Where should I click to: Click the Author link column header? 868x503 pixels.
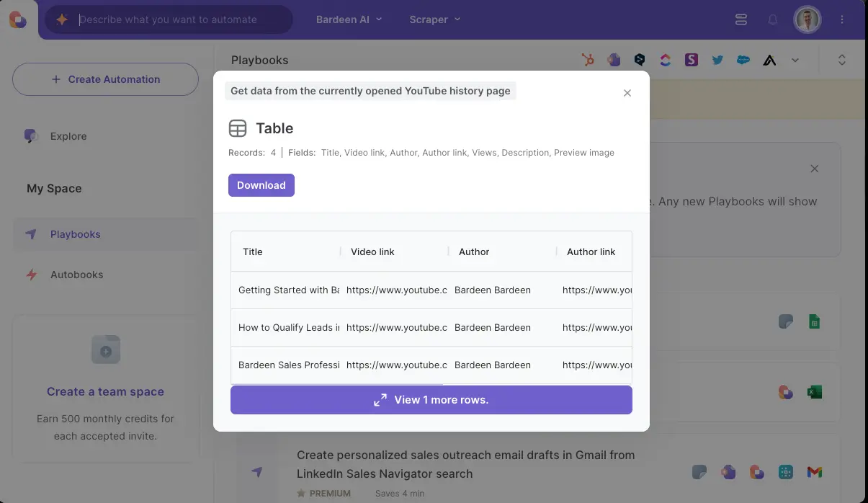click(x=594, y=251)
